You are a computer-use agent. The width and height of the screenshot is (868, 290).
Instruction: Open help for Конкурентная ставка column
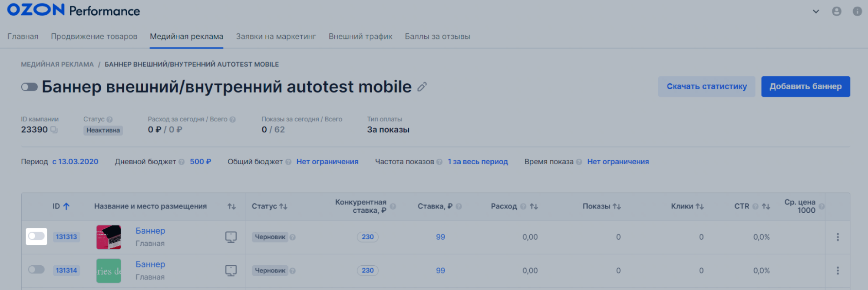[x=393, y=206]
